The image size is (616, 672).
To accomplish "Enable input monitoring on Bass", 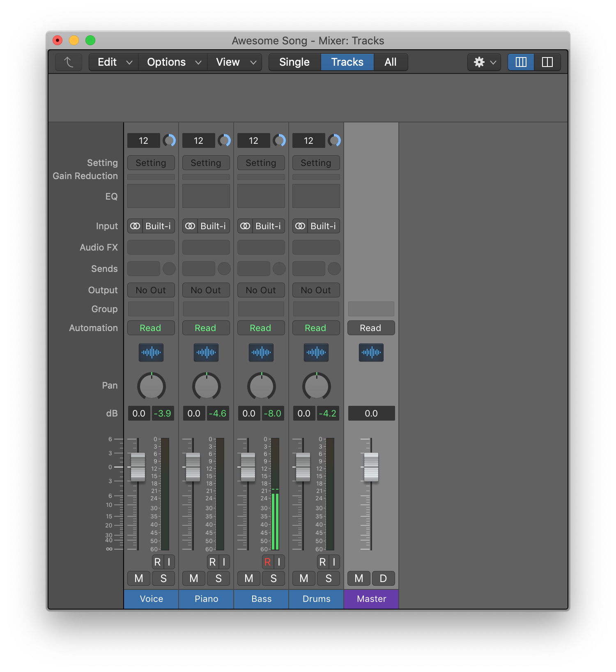I will (279, 562).
